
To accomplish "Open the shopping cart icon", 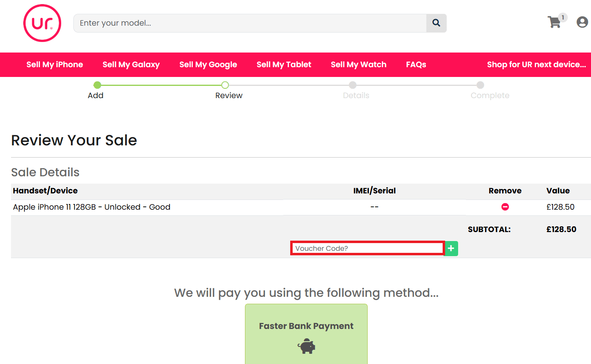I will pos(554,22).
